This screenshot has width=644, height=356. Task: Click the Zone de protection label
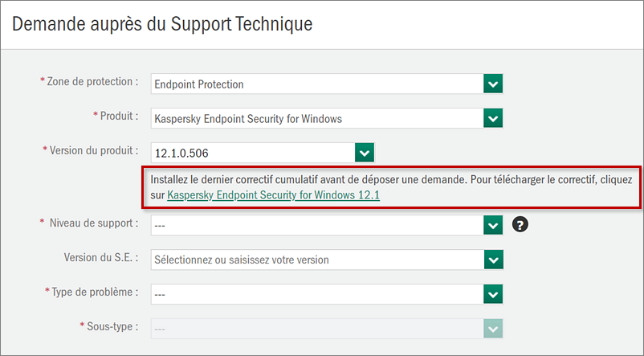coord(92,82)
